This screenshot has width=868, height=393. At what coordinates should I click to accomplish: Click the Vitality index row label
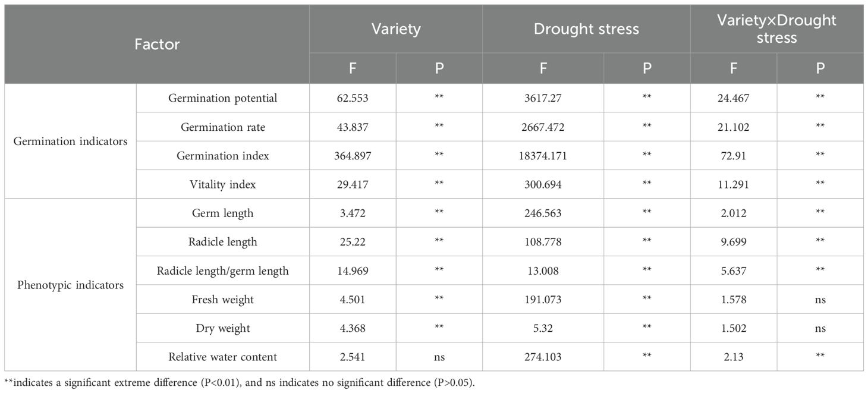(222, 185)
